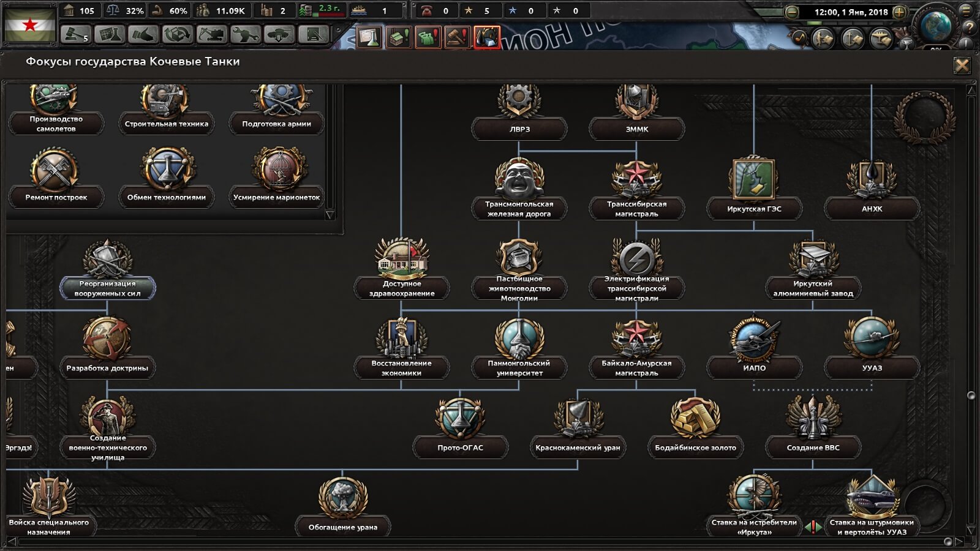Open the decisions gavel toolbar button
Screen dimensions: 980x551
75,34
